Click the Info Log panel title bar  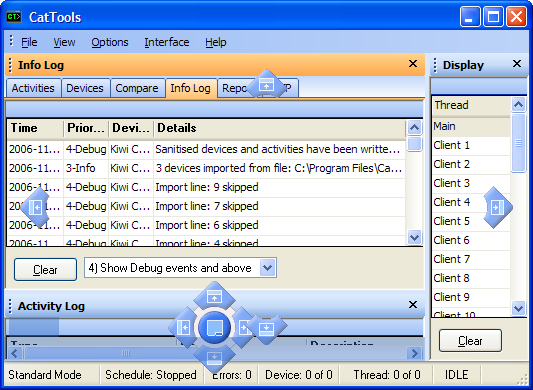215,65
